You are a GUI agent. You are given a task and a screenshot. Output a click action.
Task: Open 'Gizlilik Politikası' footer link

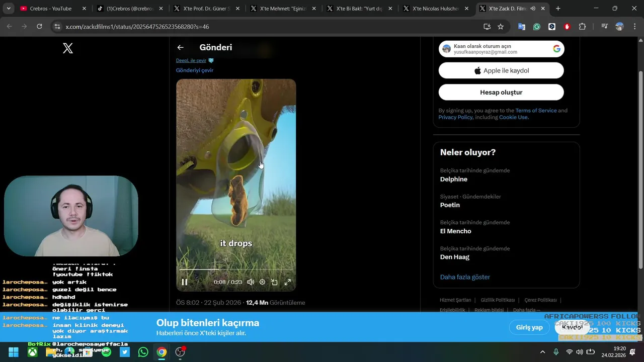click(x=498, y=300)
